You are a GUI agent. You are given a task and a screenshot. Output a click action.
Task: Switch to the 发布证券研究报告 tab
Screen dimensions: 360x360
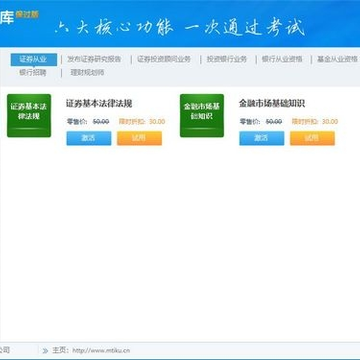[94, 60]
